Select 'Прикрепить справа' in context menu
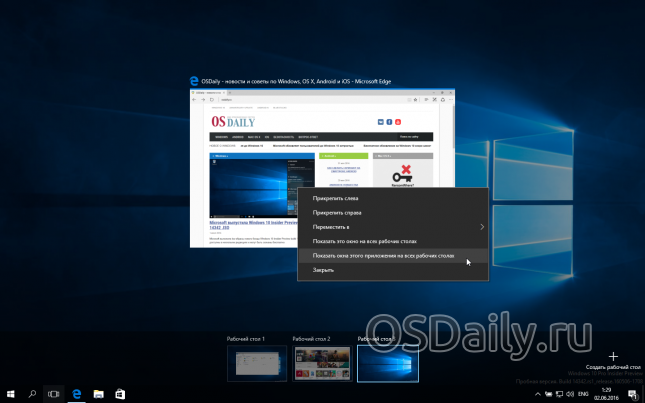The image size is (645, 403). point(337,212)
